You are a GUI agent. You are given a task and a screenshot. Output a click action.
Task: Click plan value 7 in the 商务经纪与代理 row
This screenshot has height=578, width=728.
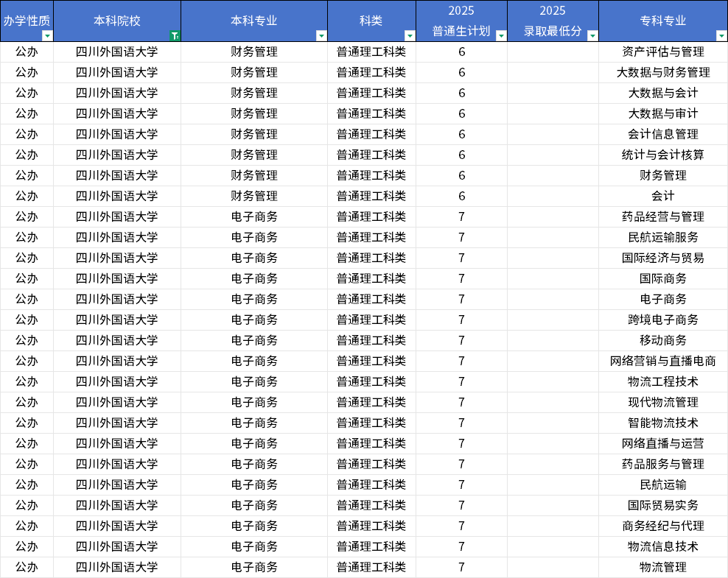click(461, 526)
